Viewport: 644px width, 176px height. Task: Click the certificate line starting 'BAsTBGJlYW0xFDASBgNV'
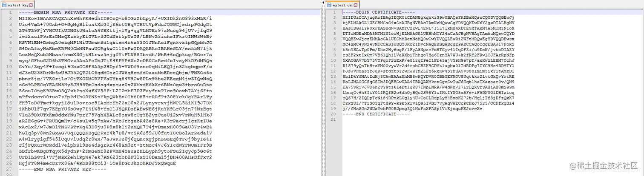point(428,28)
